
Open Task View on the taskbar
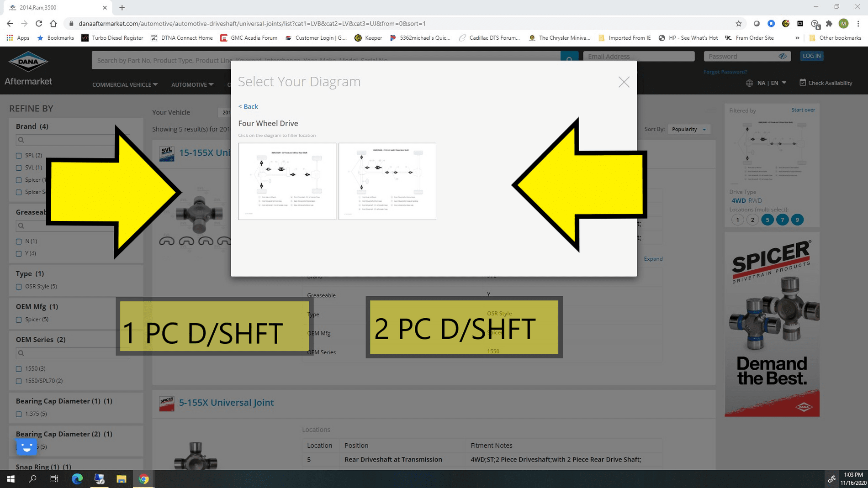[54, 479]
